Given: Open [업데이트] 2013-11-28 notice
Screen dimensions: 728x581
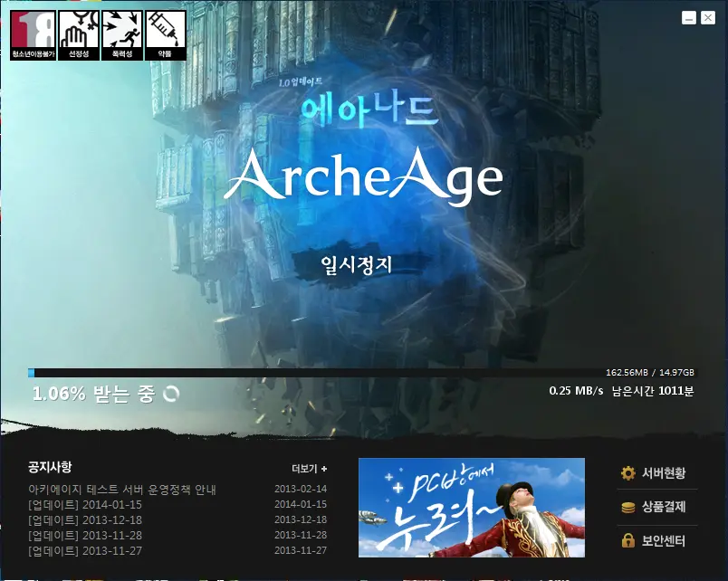Looking at the screenshot, I should click(x=85, y=536).
